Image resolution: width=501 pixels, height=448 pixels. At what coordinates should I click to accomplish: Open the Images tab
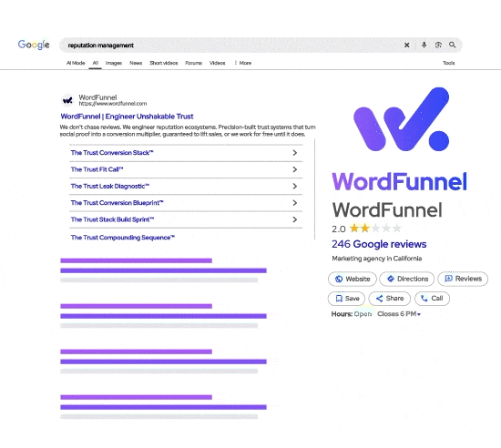[114, 63]
